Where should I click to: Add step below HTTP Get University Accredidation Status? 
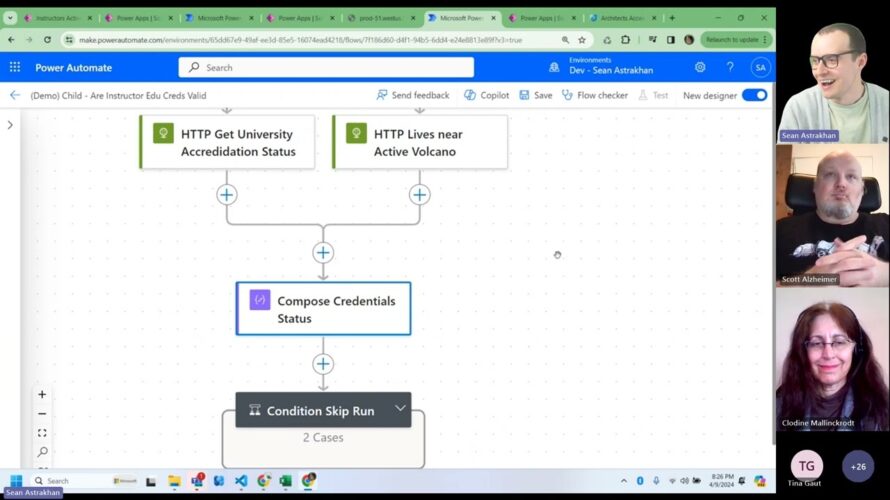[x=226, y=195]
